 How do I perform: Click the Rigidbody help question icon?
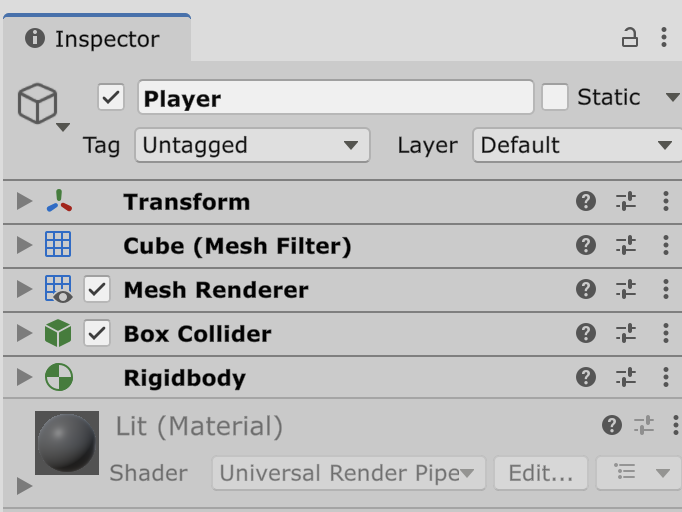point(586,378)
